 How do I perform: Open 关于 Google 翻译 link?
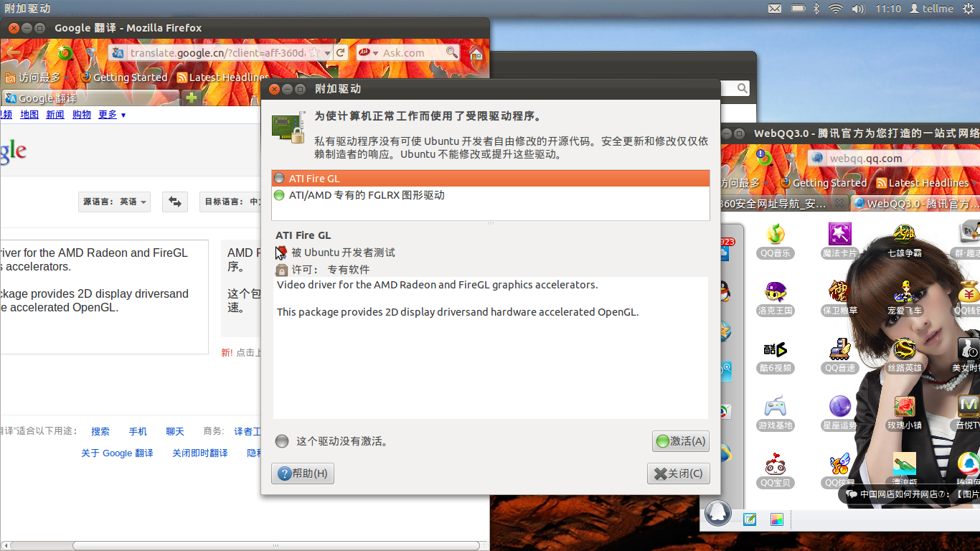(x=117, y=453)
